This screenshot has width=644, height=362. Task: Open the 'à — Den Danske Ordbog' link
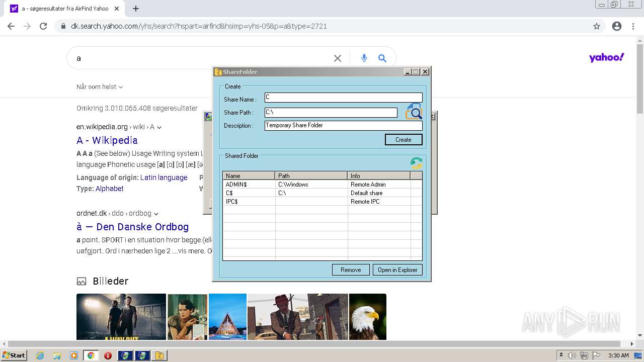click(132, 227)
